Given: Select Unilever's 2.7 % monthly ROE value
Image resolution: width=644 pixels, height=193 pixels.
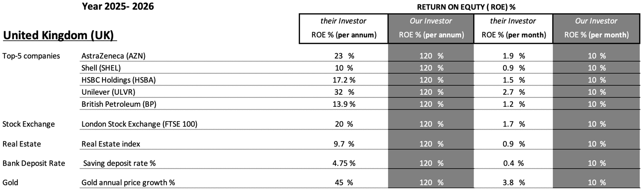Looking at the screenshot, I should 513,92.
